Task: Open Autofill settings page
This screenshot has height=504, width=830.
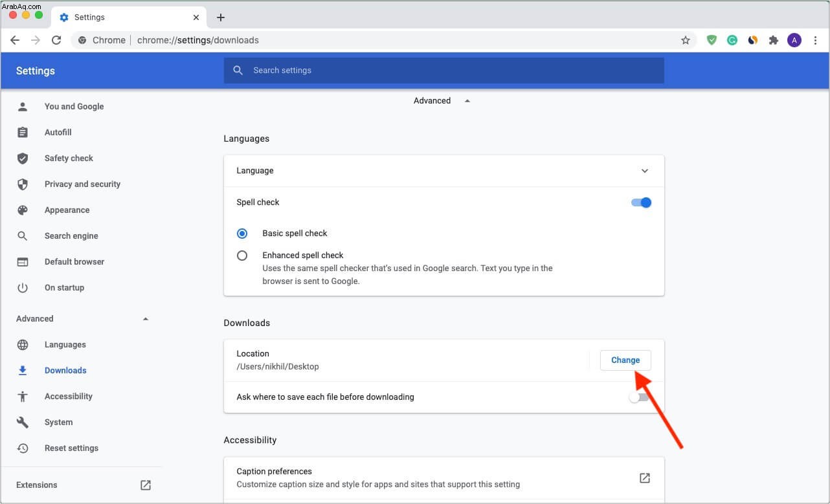Action: pos(58,133)
